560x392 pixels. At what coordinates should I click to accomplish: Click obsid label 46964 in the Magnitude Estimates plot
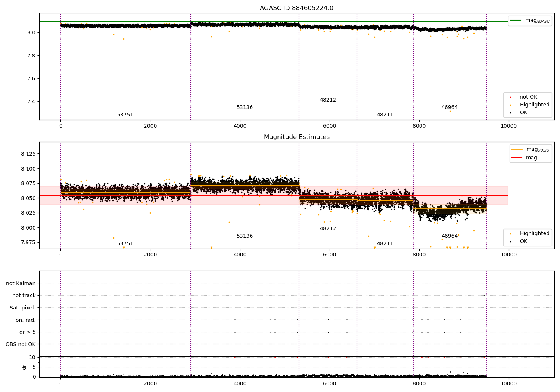click(x=449, y=236)
